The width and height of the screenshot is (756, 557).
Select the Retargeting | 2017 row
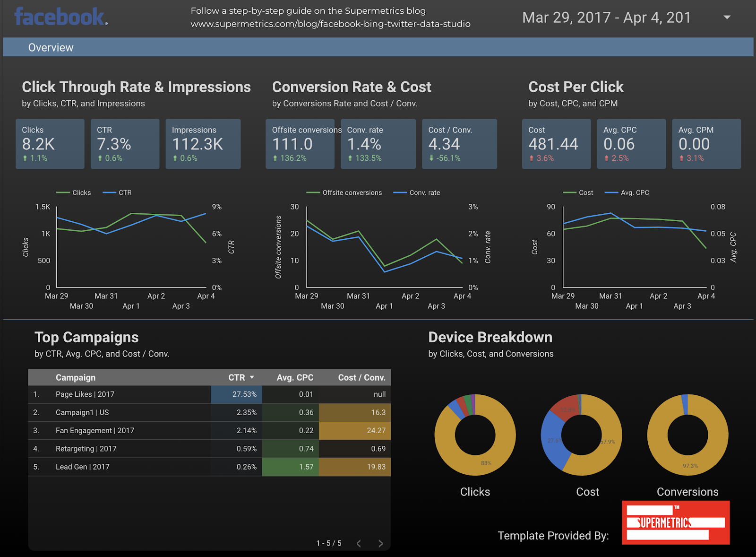(x=209, y=449)
